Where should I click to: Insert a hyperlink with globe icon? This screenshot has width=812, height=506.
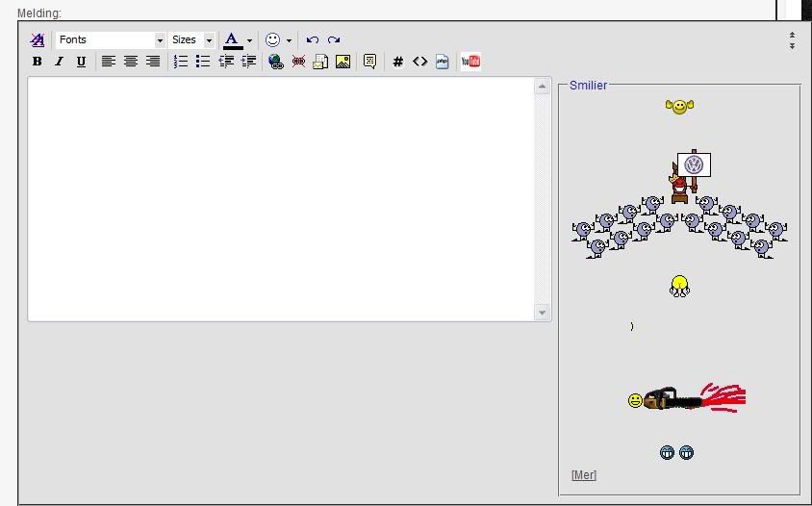point(276,62)
